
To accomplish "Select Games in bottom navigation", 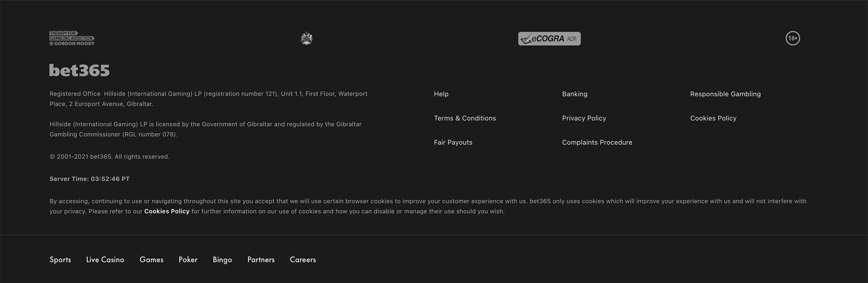I will (x=152, y=260).
